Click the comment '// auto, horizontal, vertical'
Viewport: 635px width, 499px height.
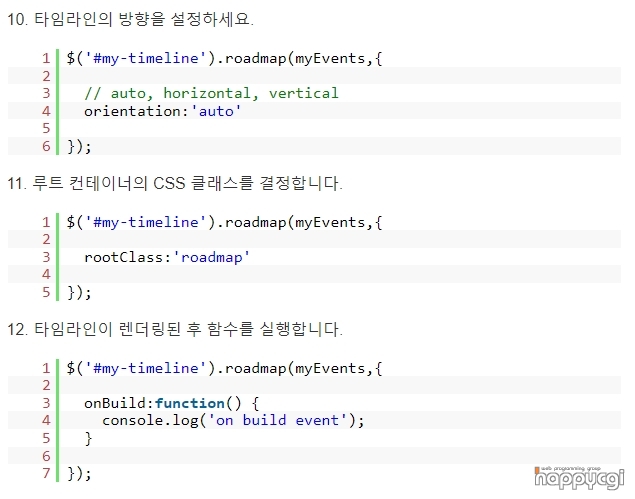(x=211, y=94)
